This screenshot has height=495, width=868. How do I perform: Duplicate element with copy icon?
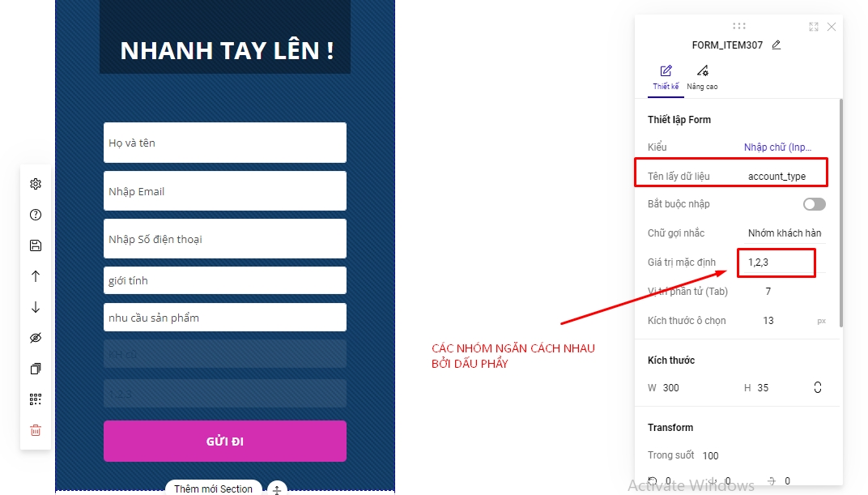click(x=36, y=369)
